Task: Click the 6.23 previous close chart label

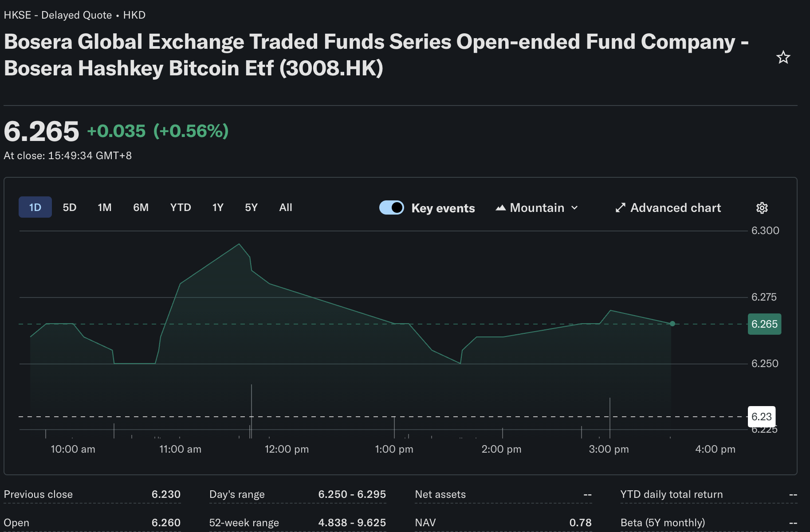Action: coord(762,417)
